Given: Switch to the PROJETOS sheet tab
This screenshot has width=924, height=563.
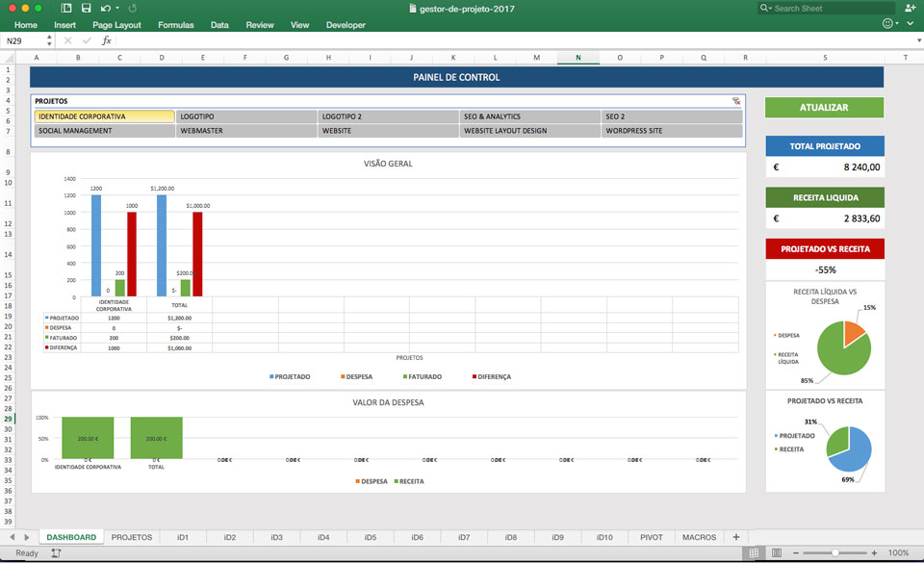Looking at the screenshot, I should (132, 537).
